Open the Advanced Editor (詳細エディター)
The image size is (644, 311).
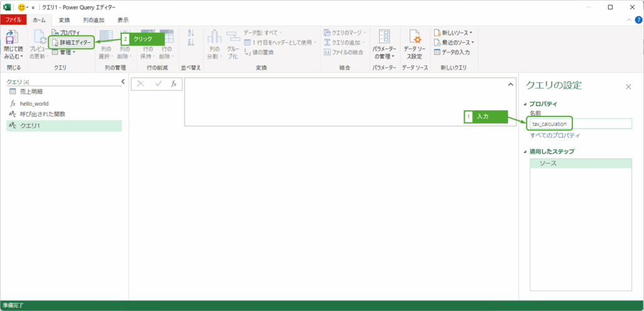(71, 42)
